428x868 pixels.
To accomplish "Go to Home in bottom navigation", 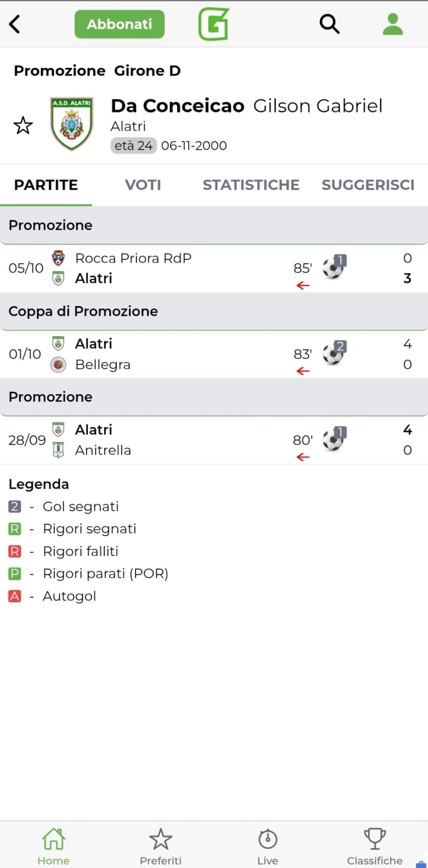I will pos(53,844).
